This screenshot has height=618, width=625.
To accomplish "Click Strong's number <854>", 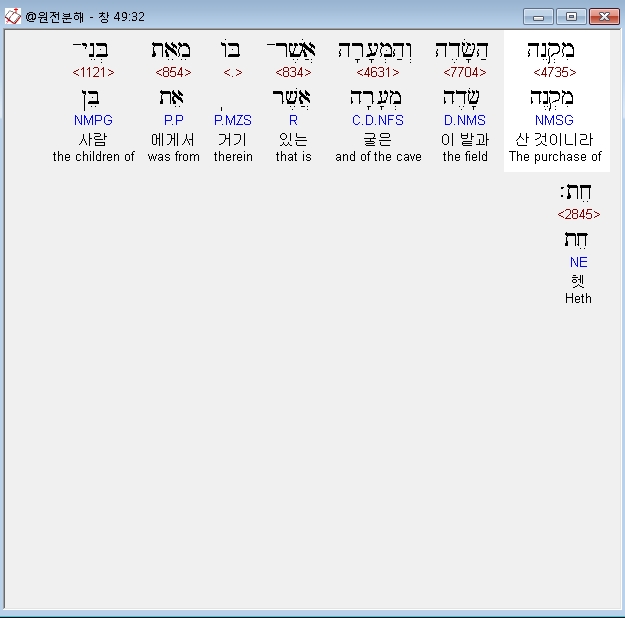I will click(173, 72).
